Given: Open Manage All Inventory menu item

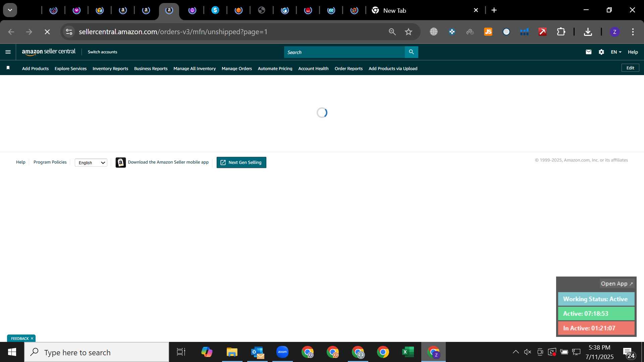Looking at the screenshot, I should [194, 68].
